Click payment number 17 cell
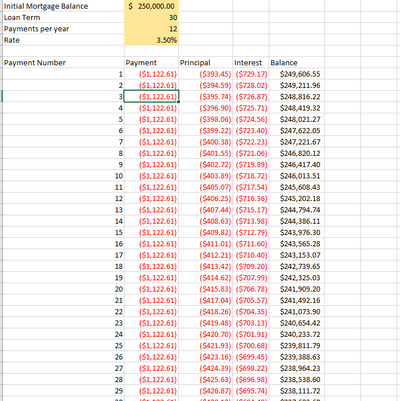Image resolution: width=400 pixels, height=401 pixels. (63, 255)
